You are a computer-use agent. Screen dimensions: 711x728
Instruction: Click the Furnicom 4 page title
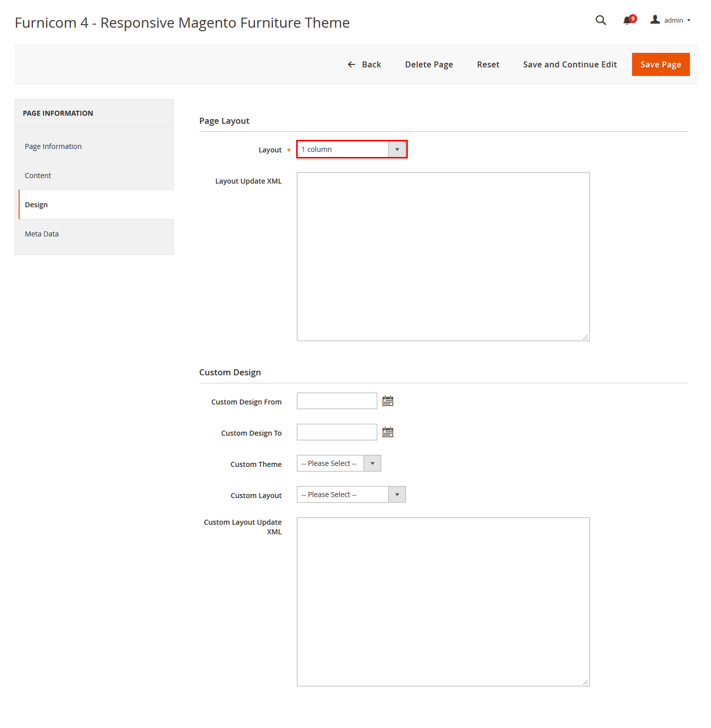(x=182, y=23)
